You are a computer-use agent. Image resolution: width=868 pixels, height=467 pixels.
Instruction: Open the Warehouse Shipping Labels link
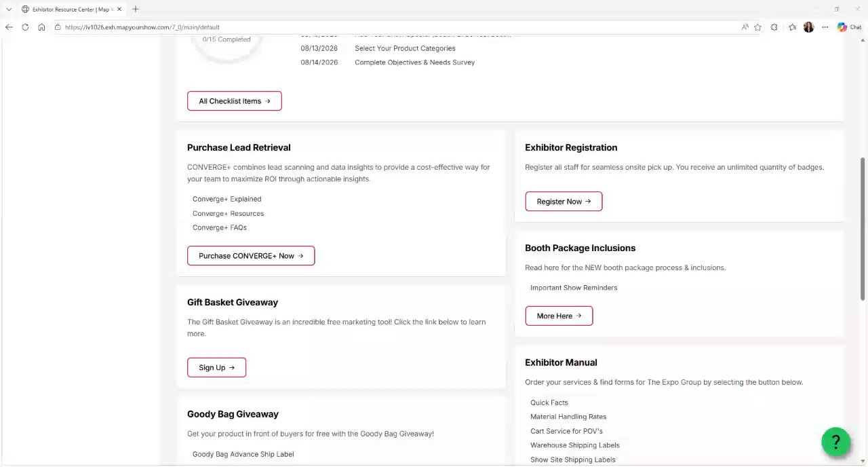point(575,445)
